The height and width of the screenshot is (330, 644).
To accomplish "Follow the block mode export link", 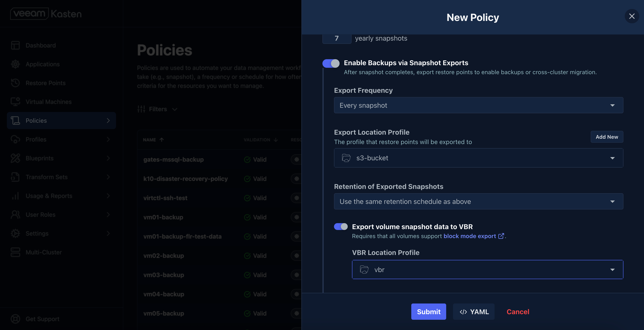I will coord(469,236).
